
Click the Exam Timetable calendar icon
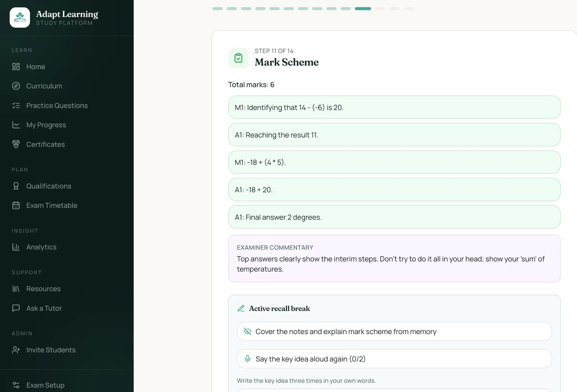pyautogui.click(x=16, y=205)
